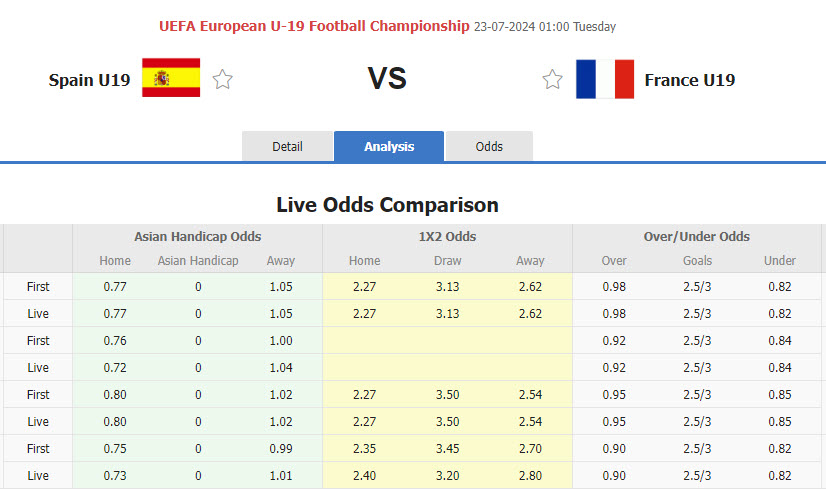Screen dimensions: 826x490
Task: Select the Analysis tab
Action: click(389, 146)
